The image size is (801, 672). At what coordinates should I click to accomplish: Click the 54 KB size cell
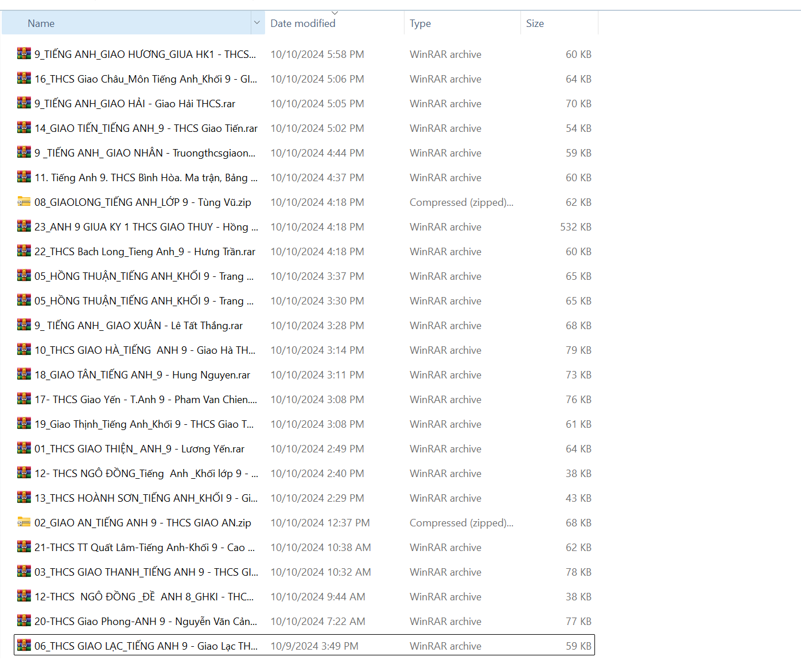[578, 128]
